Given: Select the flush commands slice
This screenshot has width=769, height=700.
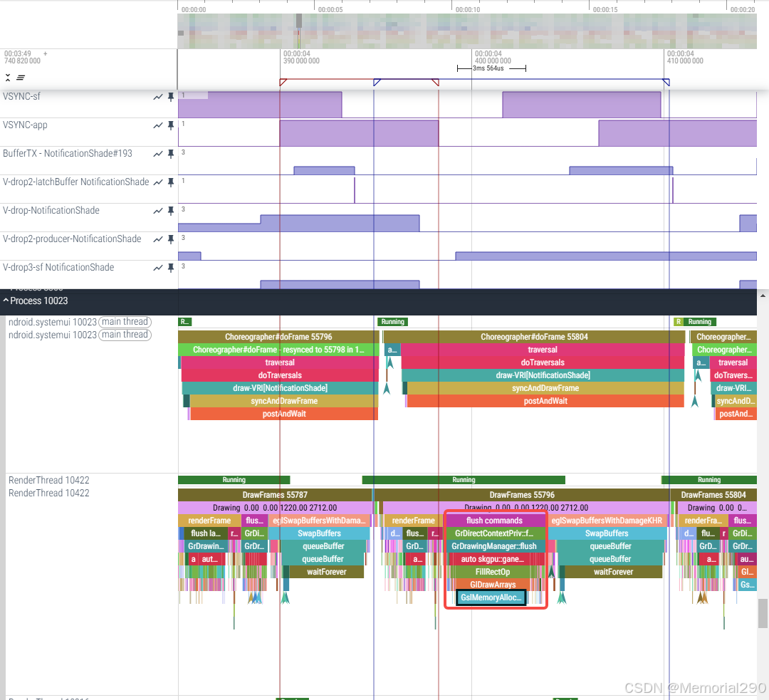Looking at the screenshot, I should (x=494, y=521).
